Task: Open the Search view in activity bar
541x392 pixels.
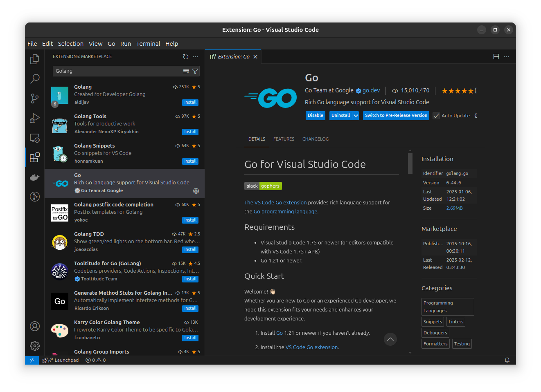Action: [x=35, y=78]
